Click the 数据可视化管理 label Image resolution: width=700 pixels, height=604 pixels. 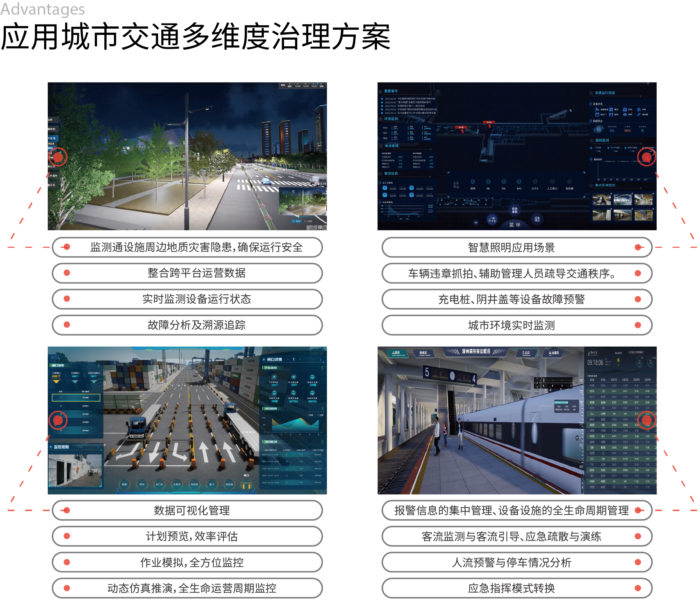(x=191, y=510)
